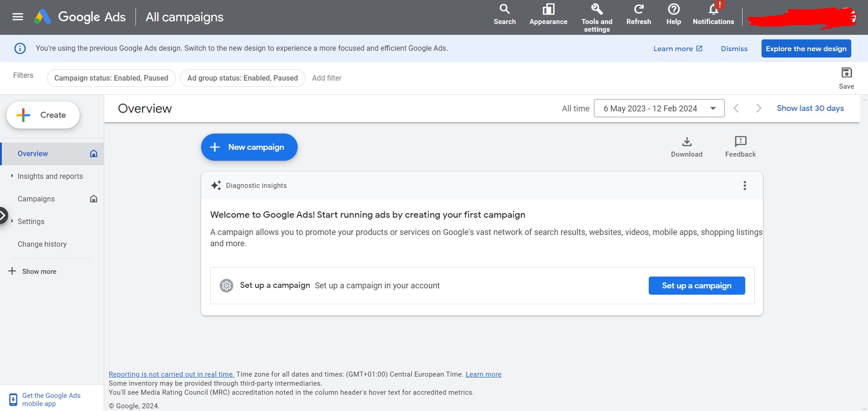The width and height of the screenshot is (868, 411).
Task: Click the expand sidebar arrow handle
Action: coord(3,215)
